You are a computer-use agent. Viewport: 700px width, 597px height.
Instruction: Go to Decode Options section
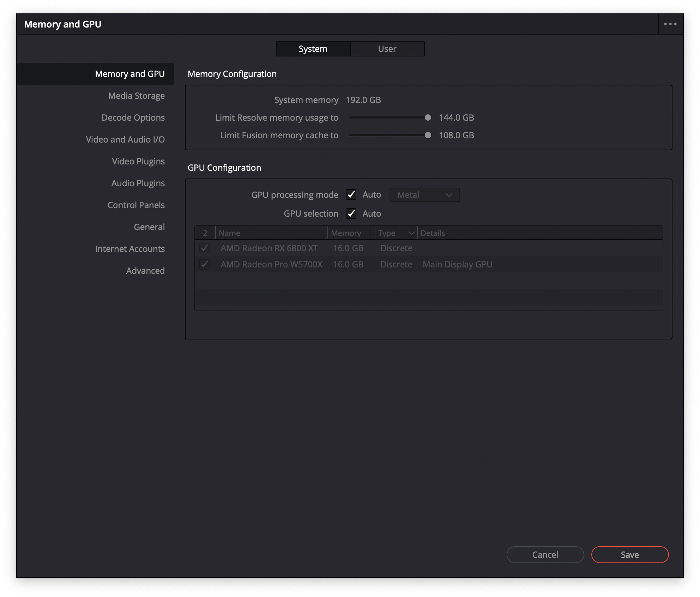coord(133,117)
